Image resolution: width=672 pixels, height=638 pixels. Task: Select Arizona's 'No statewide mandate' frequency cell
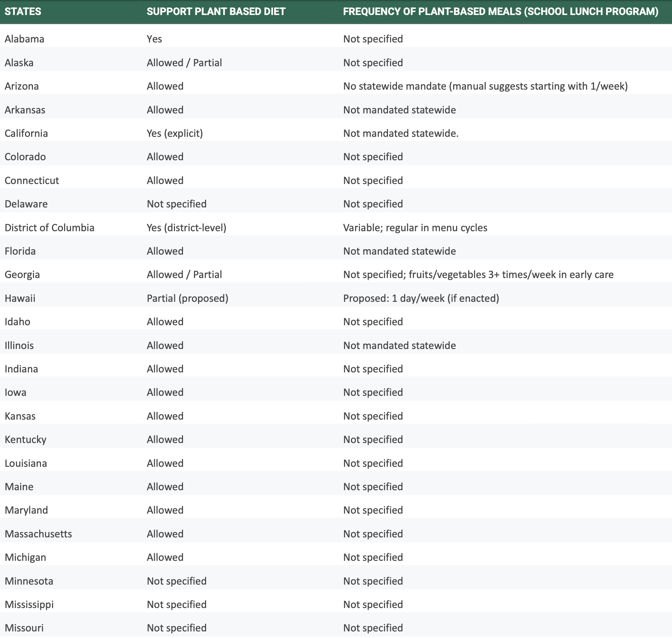(x=485, y=86)
